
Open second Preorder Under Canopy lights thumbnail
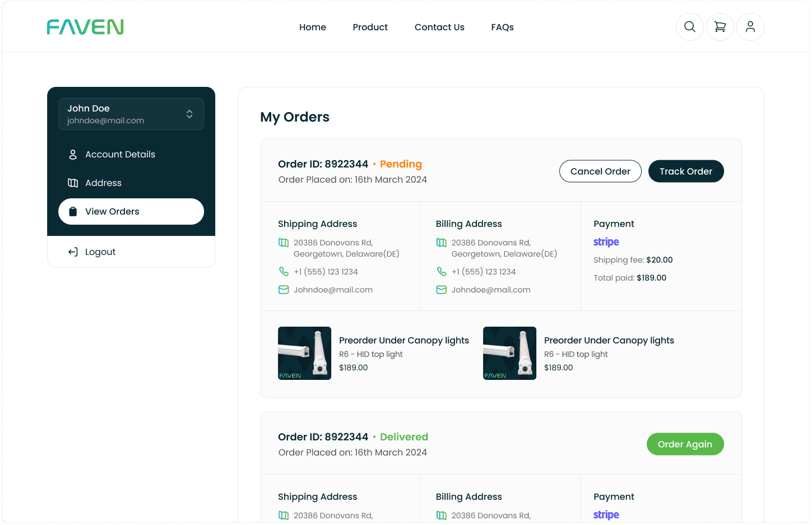[509, 354]
